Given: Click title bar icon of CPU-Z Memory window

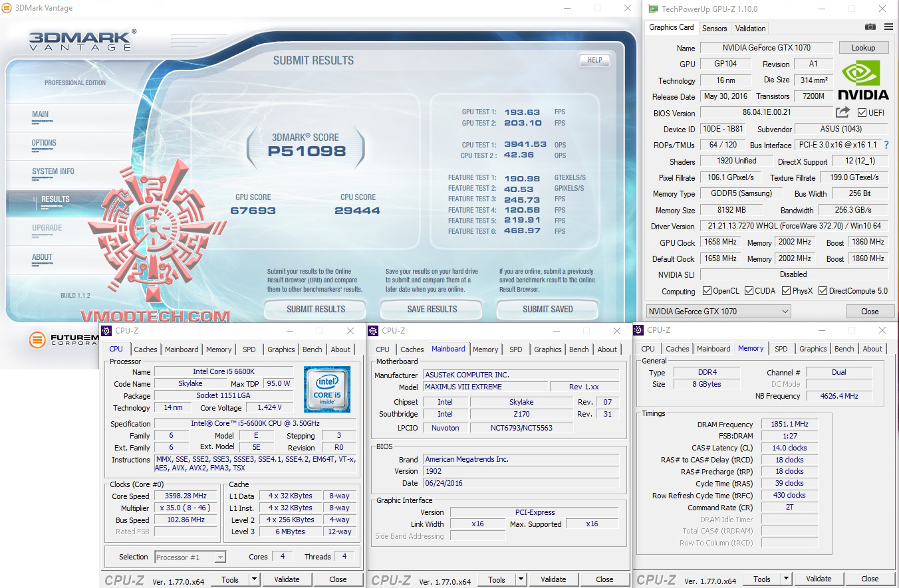Looking at the screenshot, I should (638, 330).
